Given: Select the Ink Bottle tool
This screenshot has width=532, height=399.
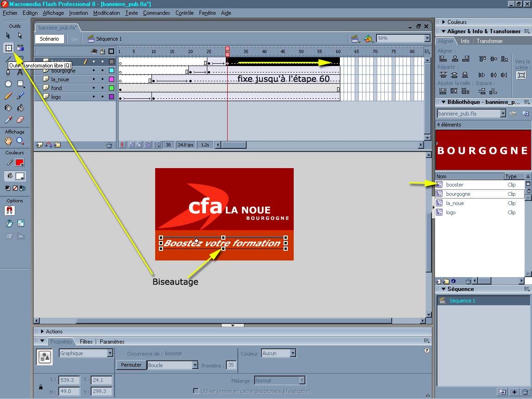Looking at the screenshot, I should tap(8, 108).
